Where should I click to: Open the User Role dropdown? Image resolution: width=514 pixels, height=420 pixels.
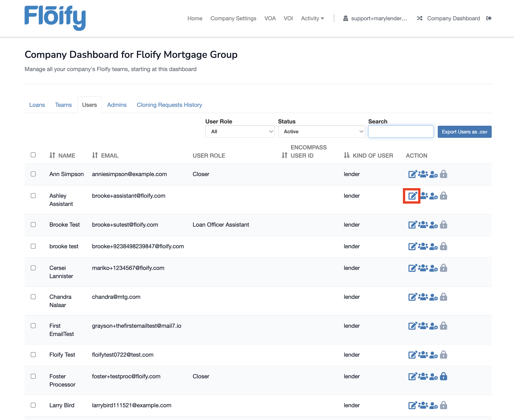pyautogui.click(x=240, y=132)
